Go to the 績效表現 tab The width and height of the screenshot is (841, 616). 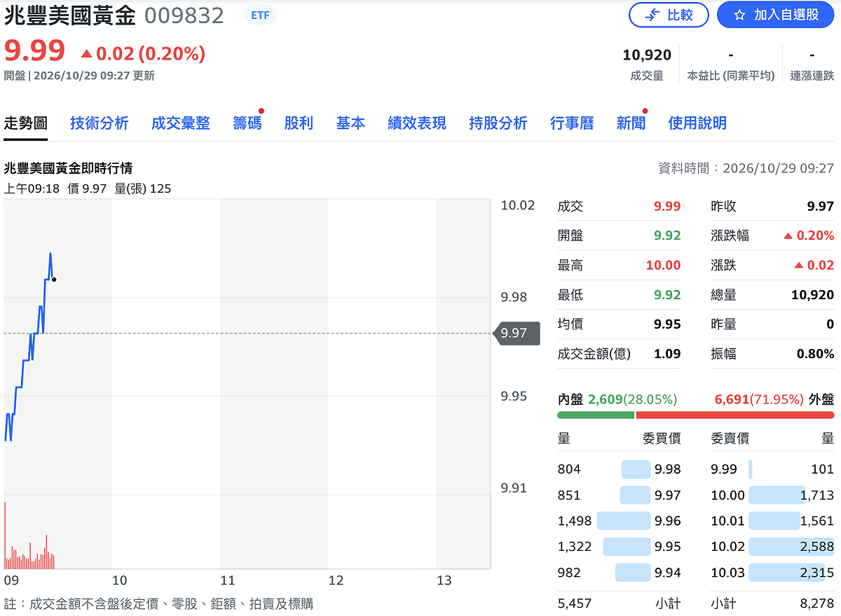417,123
